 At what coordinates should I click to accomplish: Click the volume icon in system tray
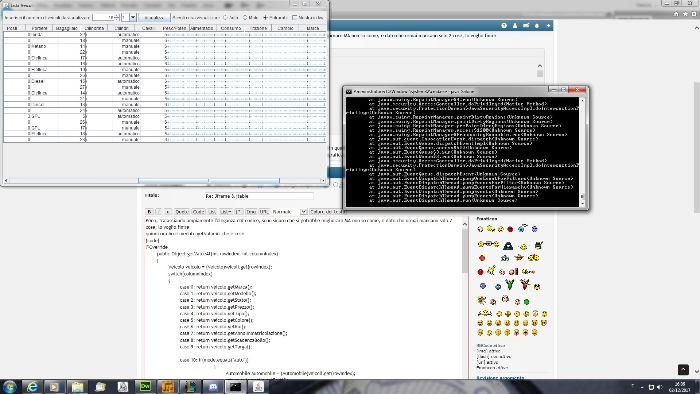coord(660,387)
